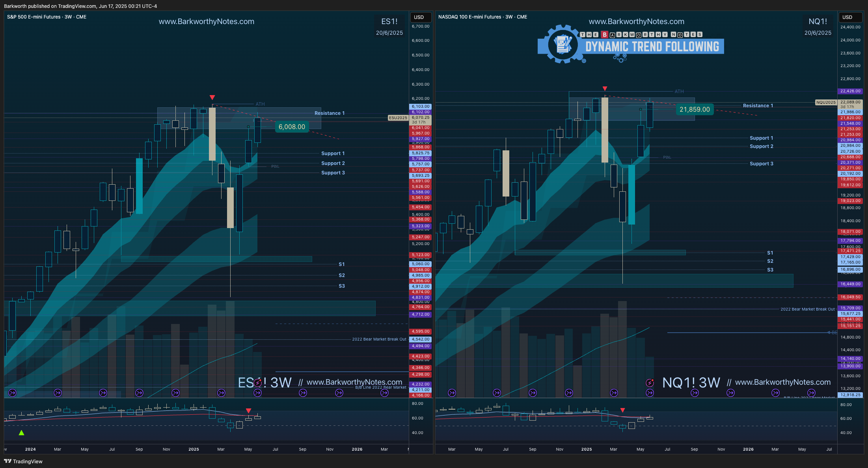Click the ES1! ticker label

pos(389,22)
